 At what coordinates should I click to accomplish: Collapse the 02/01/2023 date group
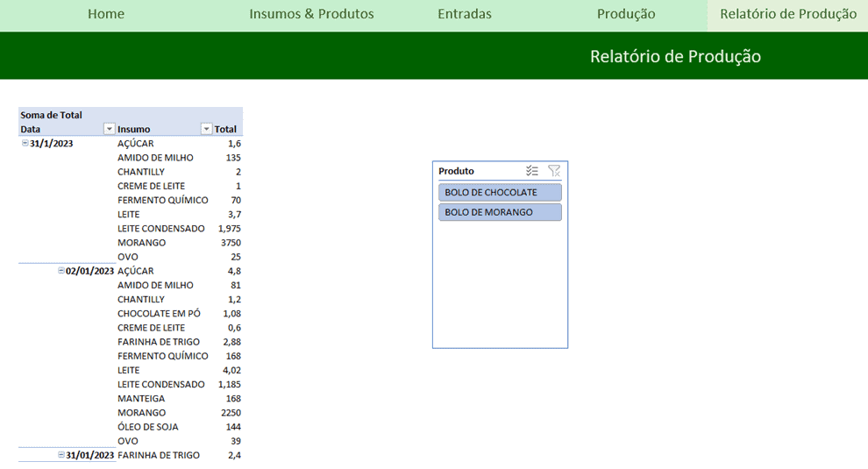click(61, 271)
